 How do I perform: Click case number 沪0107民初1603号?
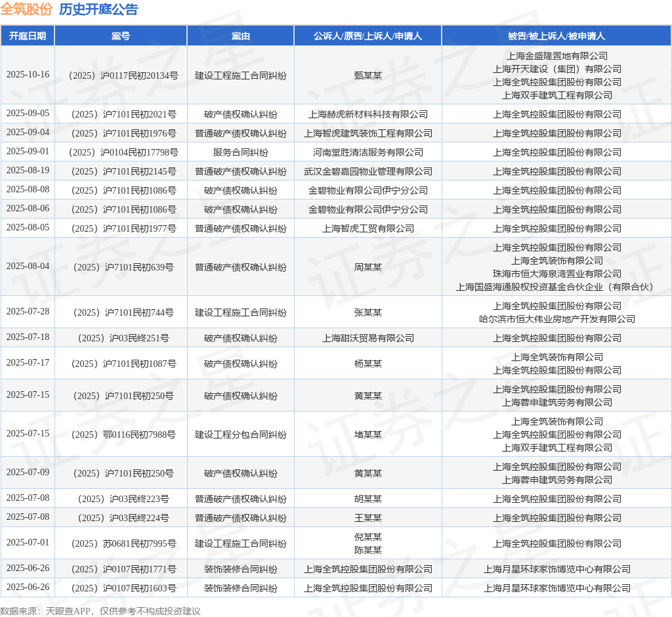[x=123, y=588]
